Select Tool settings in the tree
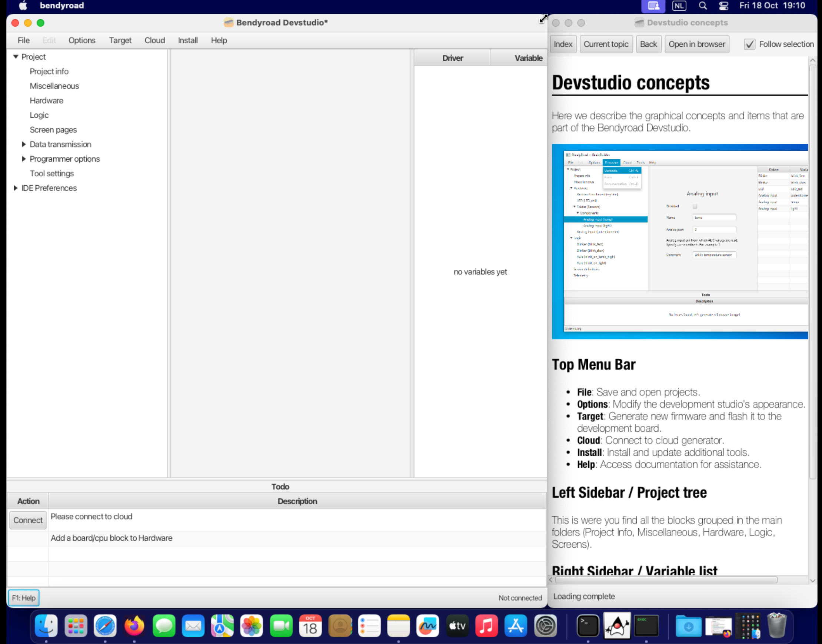This screenshot has width=822, height=644. point(52,174)
